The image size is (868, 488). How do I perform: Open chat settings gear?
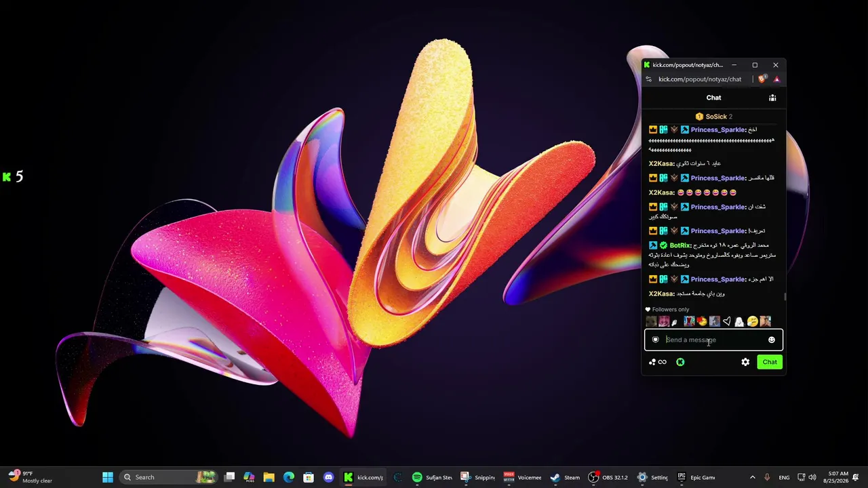point(745,362)
